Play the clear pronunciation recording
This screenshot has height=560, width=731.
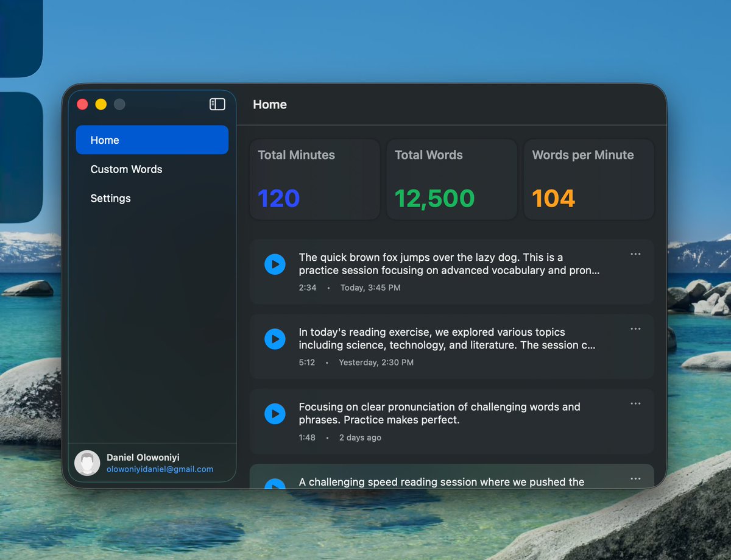[x=275, y=414]
